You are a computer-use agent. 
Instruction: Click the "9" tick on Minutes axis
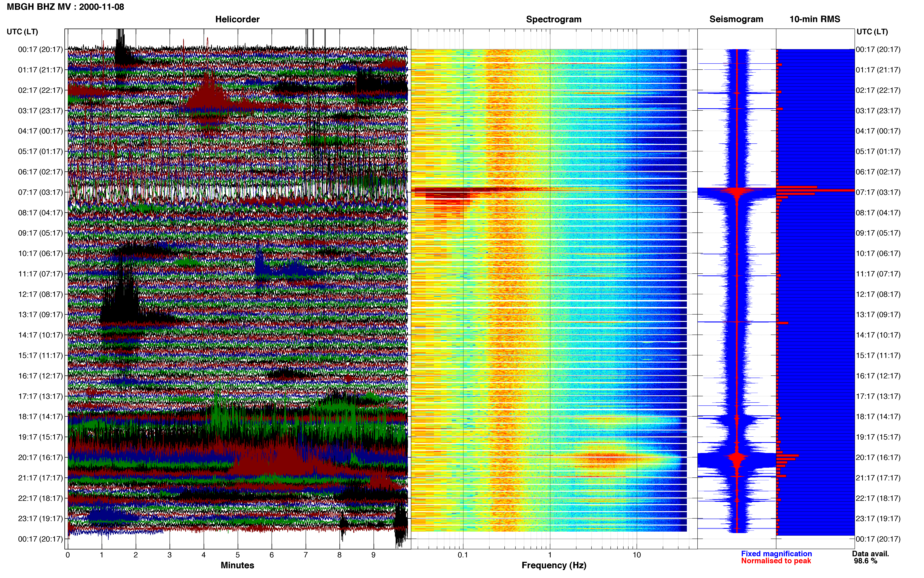373,555
